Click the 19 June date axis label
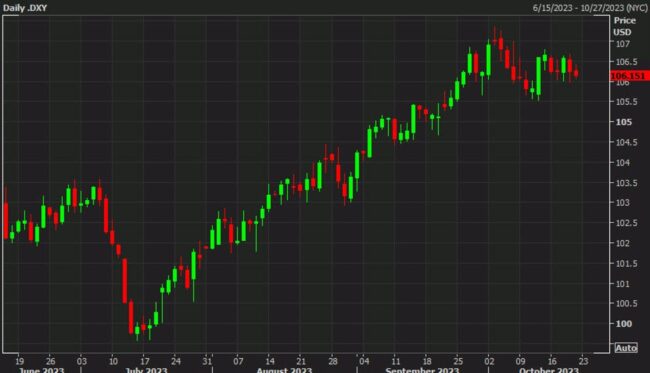The width and height of the screenshot is (650, 373). 19,361
